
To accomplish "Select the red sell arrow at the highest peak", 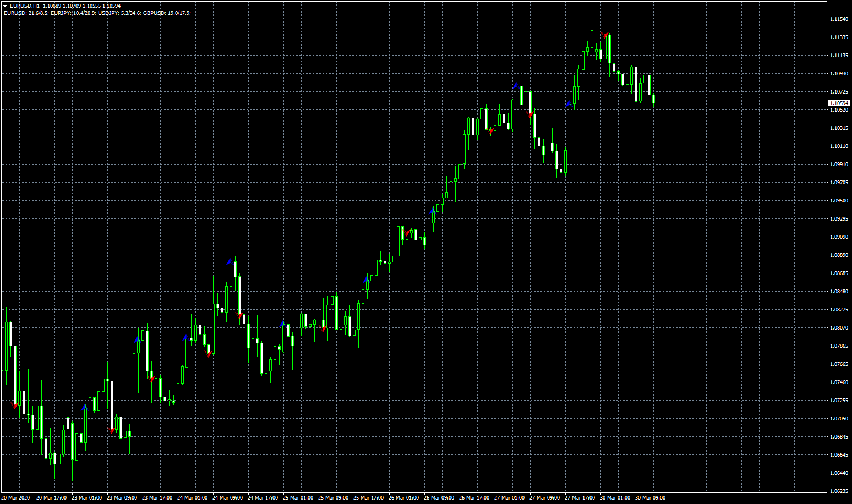I will point(605,36).
